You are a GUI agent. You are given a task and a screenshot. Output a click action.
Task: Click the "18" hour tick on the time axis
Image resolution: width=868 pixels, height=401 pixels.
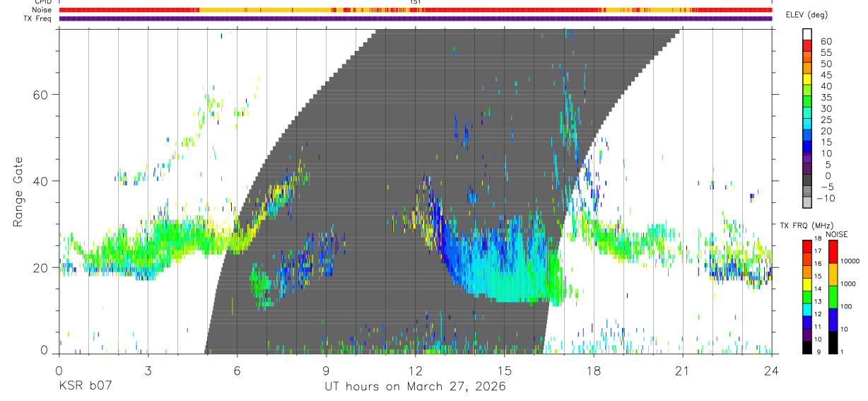tap(593, 370)
